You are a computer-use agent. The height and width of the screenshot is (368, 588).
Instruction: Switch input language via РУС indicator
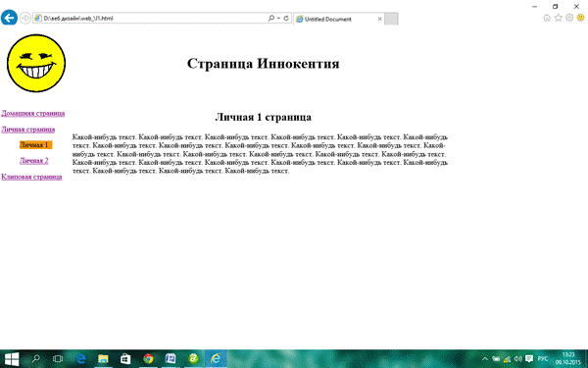pyautogui.click(x=543, y=359)
